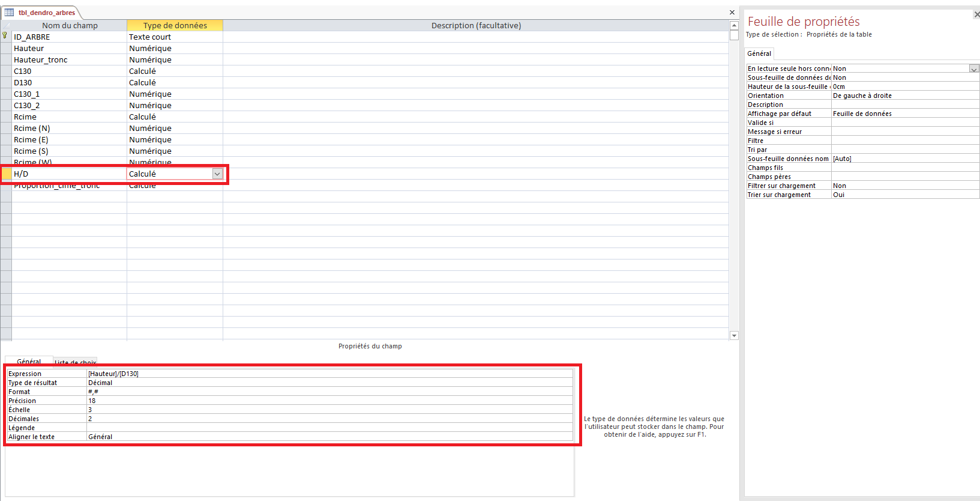The width and height of the screenshot is (980, 501).
Task: Select the Rcime (E) field name cell
Action: [x=69, y=139]
